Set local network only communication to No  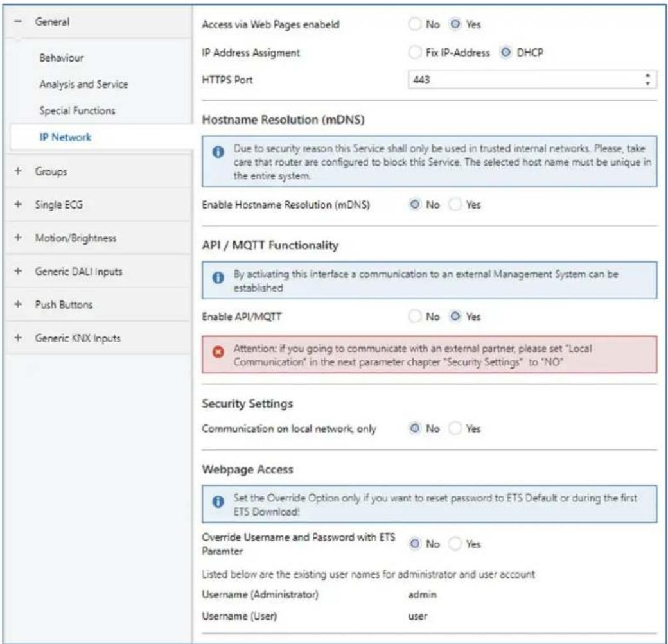tap(415, 428)
